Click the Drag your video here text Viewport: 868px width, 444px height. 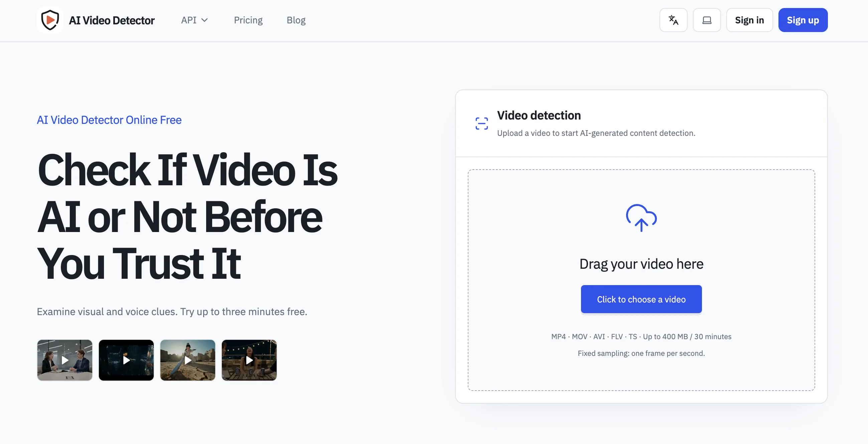(641, 264)
